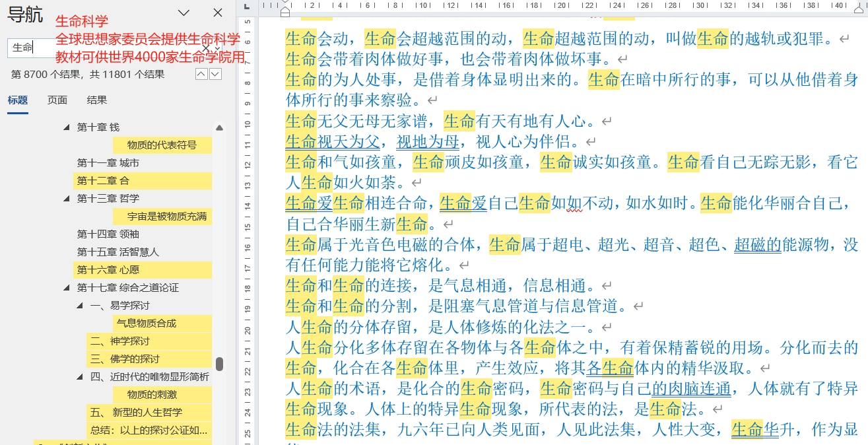Open the navigation pane task options chevron
The image size is (868, 445).
click(x=184, y=13)
